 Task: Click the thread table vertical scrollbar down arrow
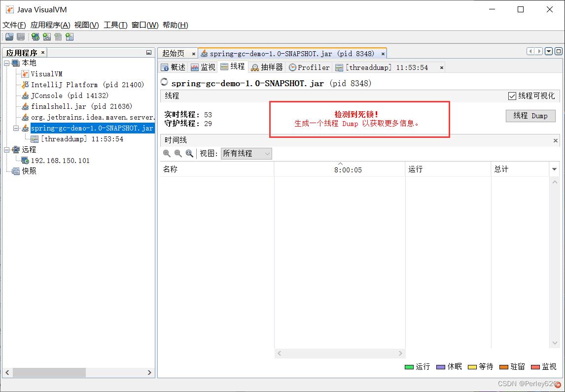(x=555, y=343)
